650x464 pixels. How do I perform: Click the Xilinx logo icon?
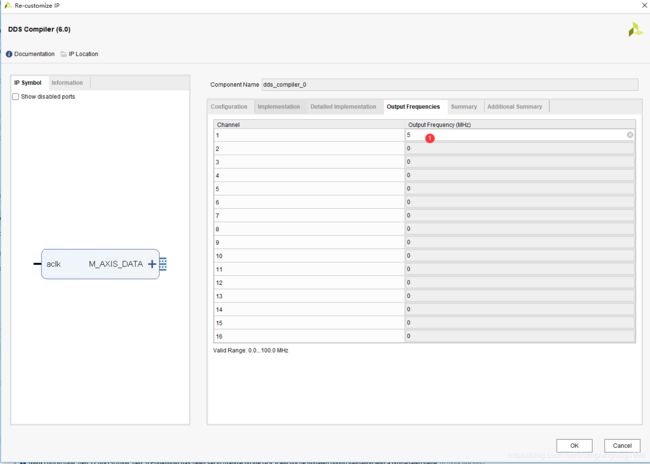pyautogui.click(x=635, y=29)
